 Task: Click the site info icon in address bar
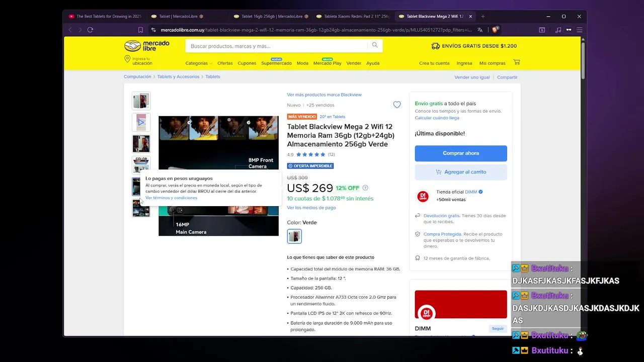154,30
